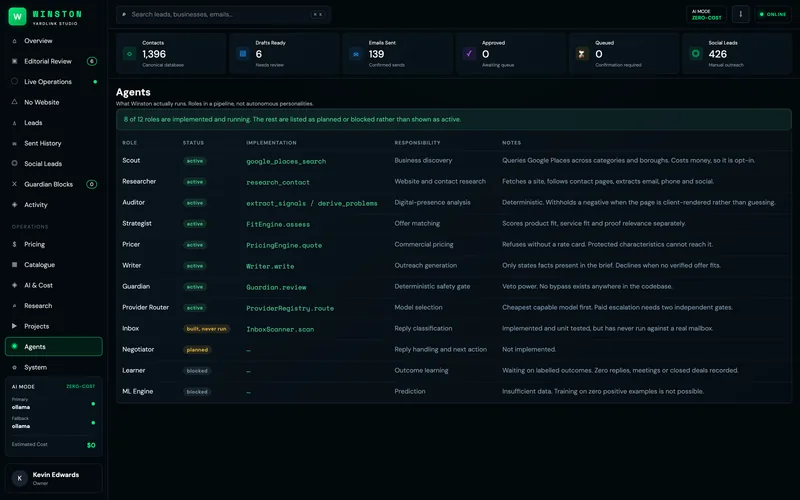Click the Pricing dollar icon
The height and width of the screenshot is (500, 800).
coord(14,244)
